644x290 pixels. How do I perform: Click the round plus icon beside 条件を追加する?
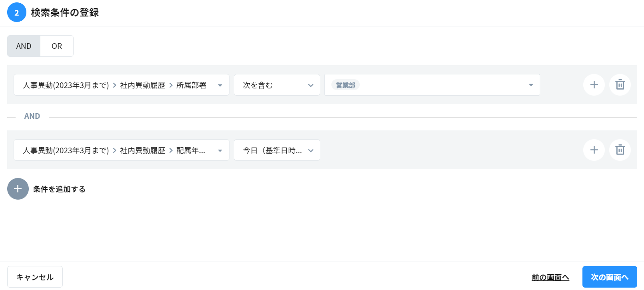pos(18,189)
